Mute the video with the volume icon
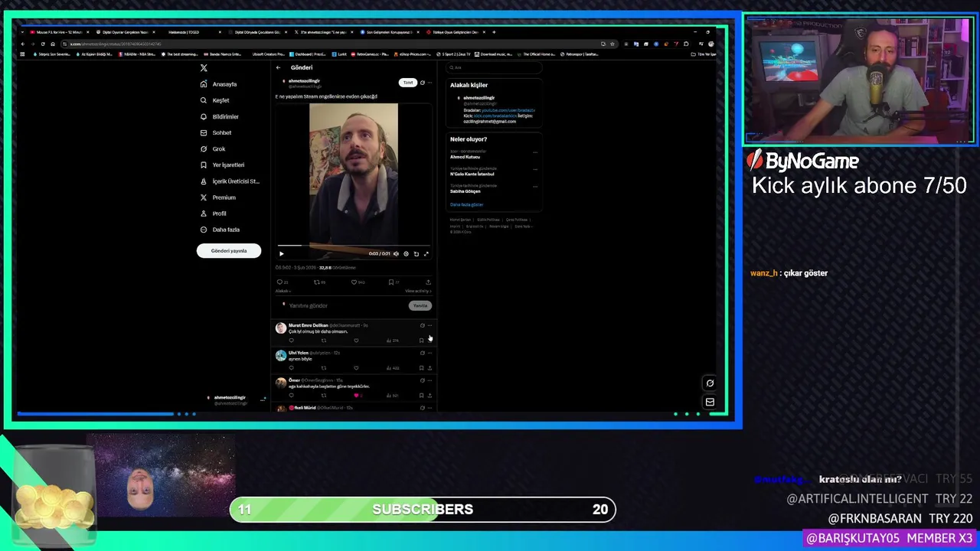980x551 pixels. 396,253
